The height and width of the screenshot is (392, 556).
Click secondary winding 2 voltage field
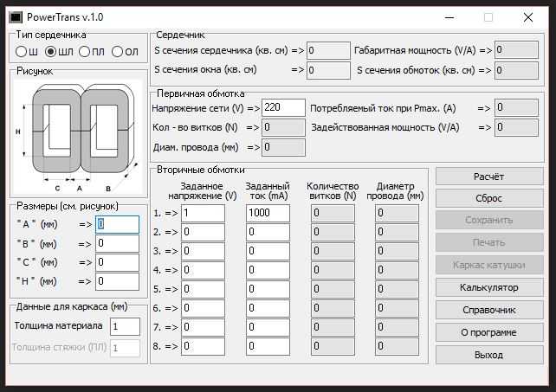click(x=203, y=232)
